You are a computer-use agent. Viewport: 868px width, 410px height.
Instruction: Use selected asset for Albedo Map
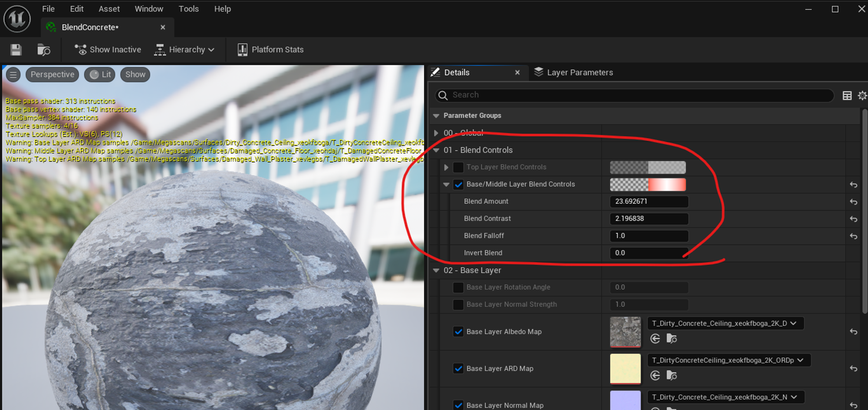coord(655,339)
